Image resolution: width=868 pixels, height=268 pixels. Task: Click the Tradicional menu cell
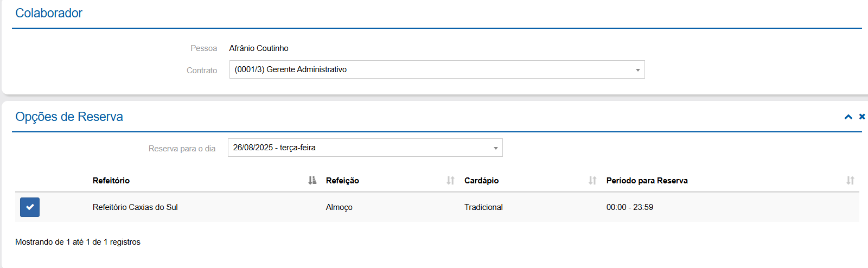tap(483, 207)
